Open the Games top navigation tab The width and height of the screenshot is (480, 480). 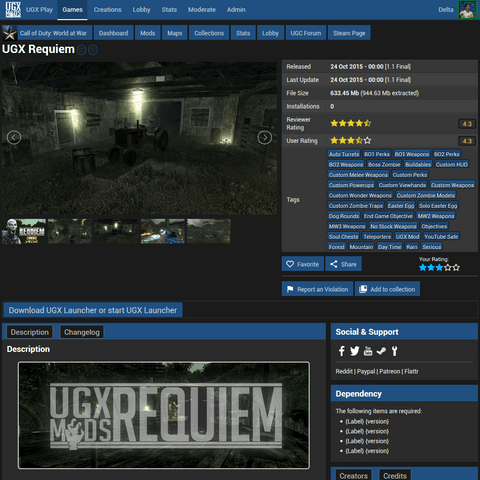[x=72, y=10]
